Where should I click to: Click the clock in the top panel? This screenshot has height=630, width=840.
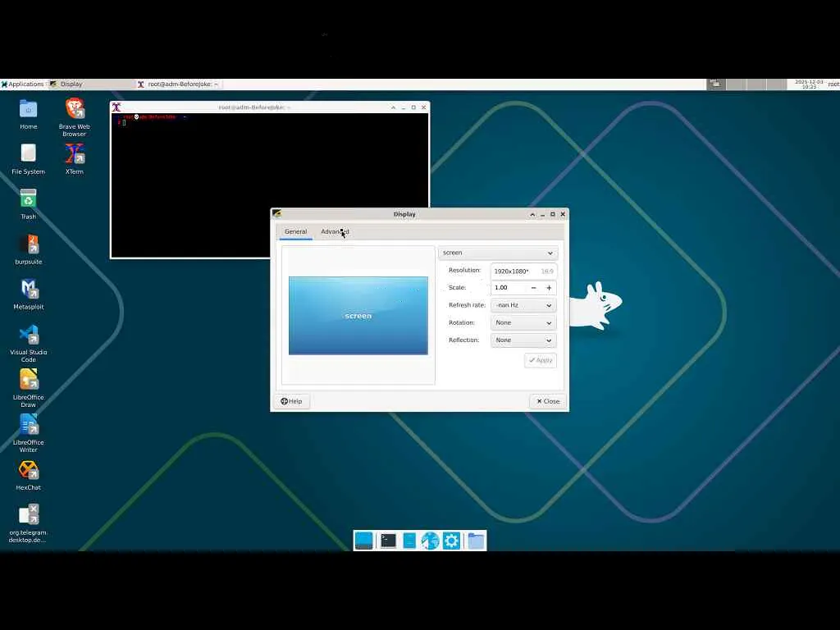(x=809, y=84)
